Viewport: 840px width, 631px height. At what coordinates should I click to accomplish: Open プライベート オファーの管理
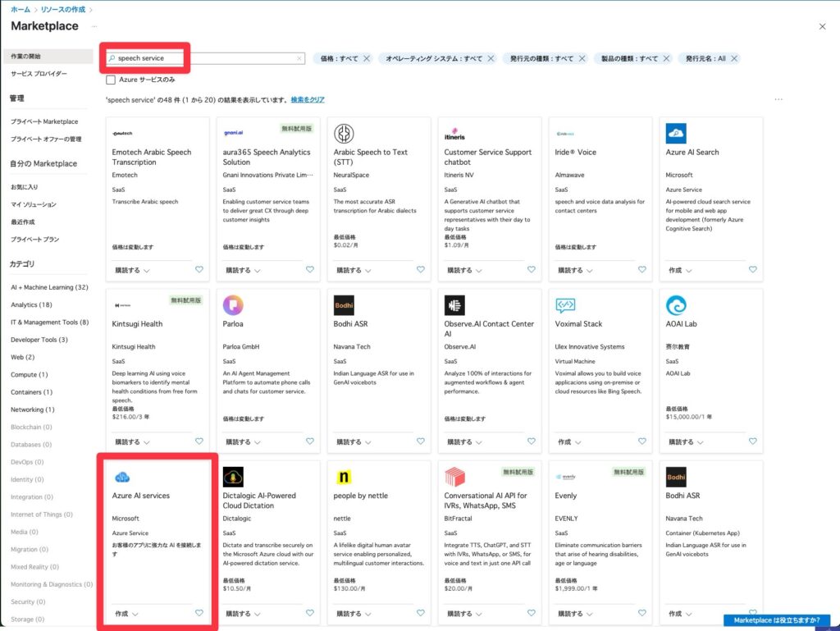pos(46,139)
